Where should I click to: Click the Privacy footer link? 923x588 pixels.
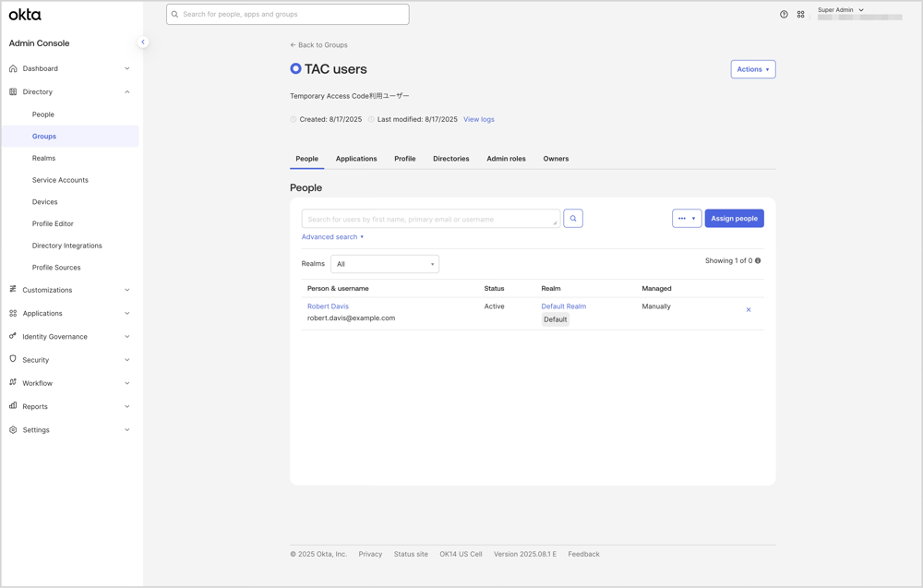click(x=370, y=554)
